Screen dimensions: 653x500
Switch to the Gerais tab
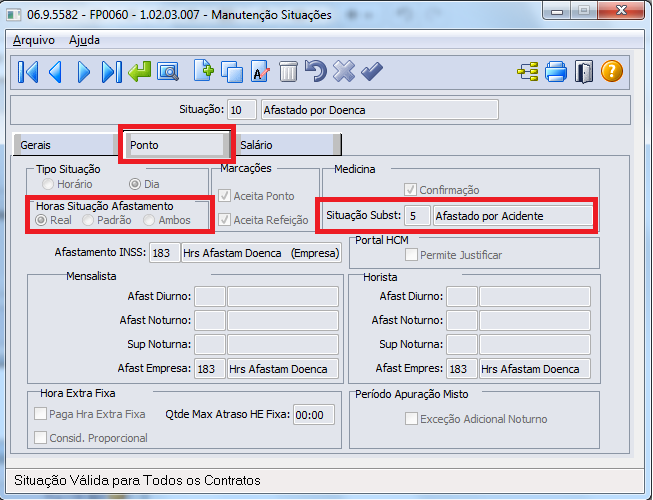coord(65,145)
